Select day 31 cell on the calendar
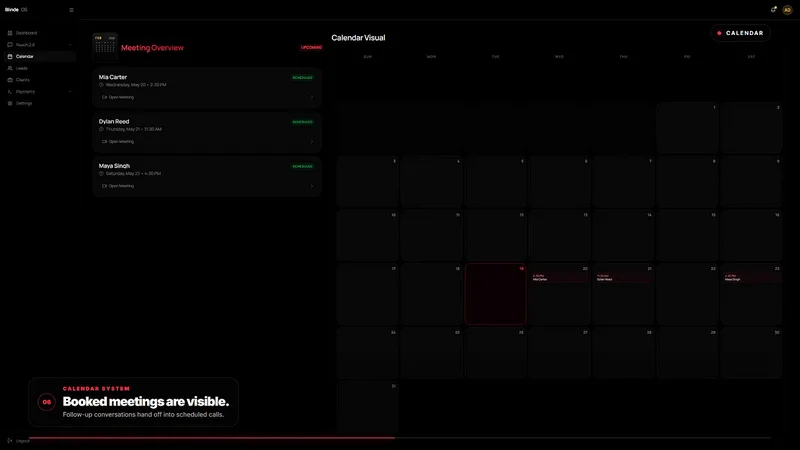The height and width of the screenshot is (450, 800). point(367,406)
